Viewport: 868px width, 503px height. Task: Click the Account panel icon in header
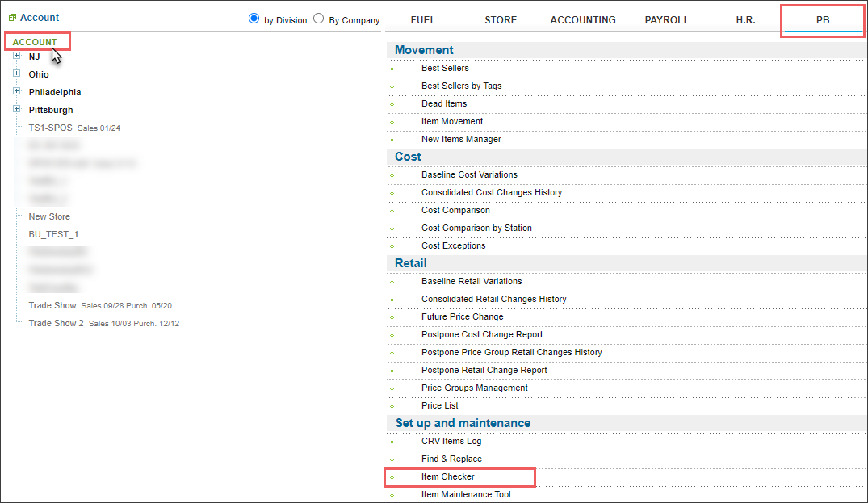(x=12, y=18)
